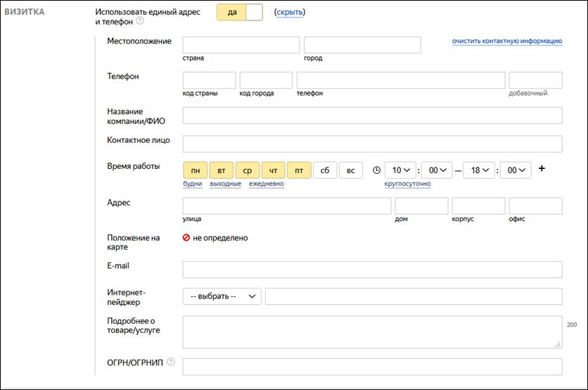Screen dimensions: 588x390
Task: Click the plus icon to add working hours
Action: (541, 169)
